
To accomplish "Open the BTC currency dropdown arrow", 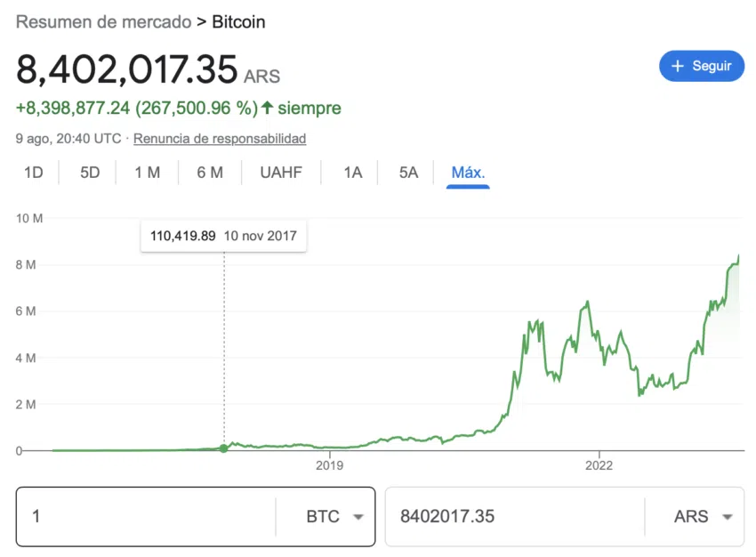I will click(x=358, y=516).
